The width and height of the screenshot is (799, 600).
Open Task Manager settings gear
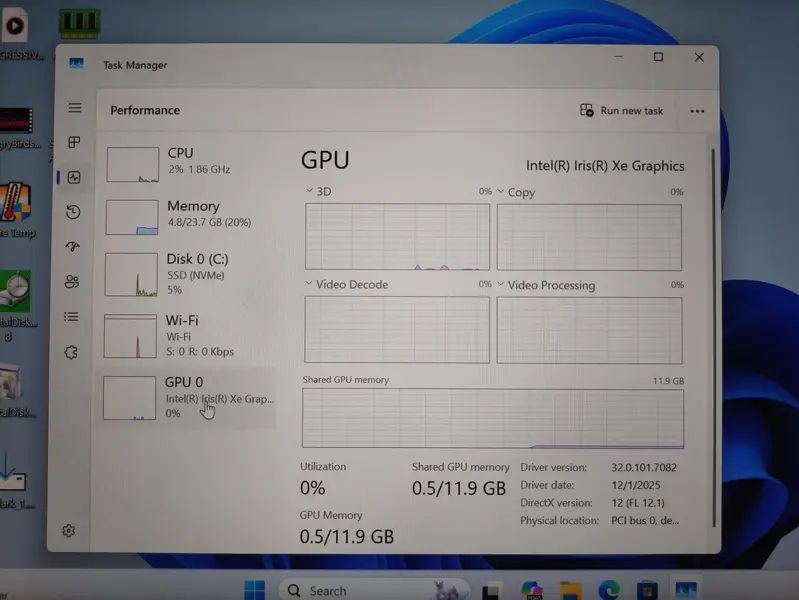[x=69, y=531]
